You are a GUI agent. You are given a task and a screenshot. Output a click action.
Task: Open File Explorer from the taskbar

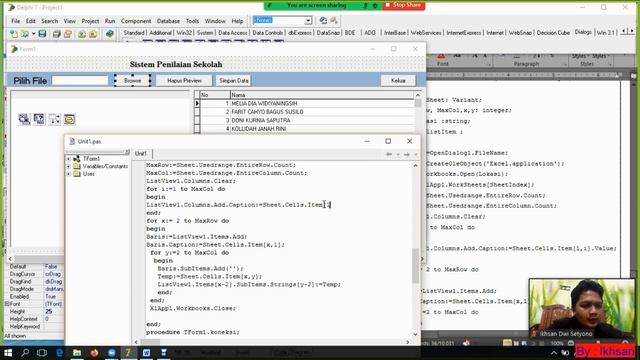(x=77, y=352)
